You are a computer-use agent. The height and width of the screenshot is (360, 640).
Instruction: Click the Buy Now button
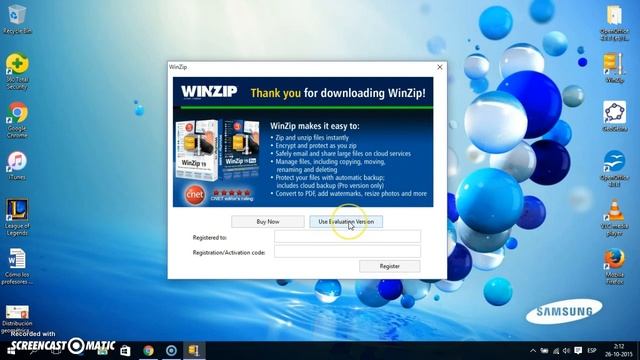click(268, 222)
